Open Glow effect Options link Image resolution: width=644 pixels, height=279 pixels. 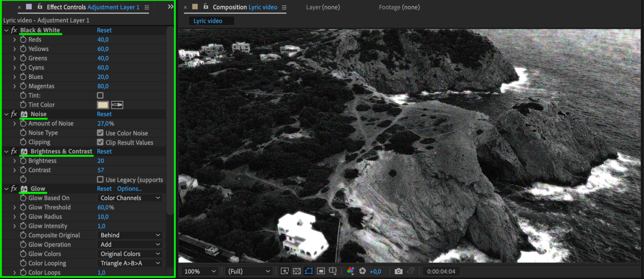click(x=129, y=189)
